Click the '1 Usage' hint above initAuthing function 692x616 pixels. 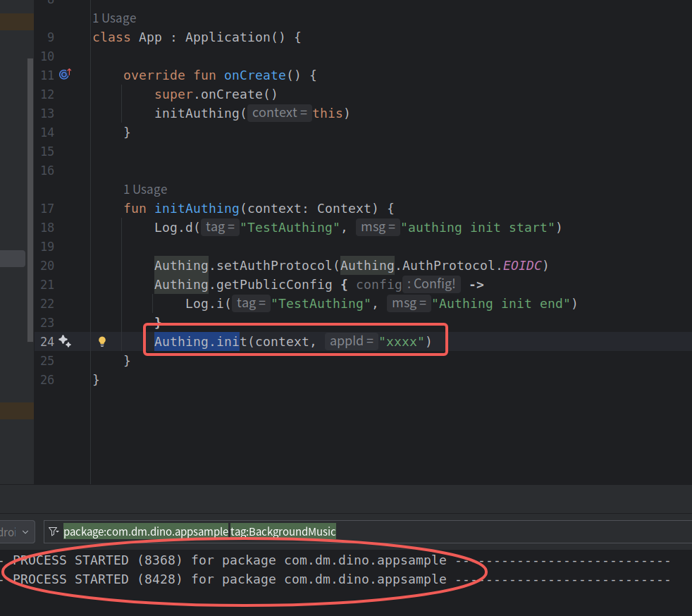click(145, 190)
